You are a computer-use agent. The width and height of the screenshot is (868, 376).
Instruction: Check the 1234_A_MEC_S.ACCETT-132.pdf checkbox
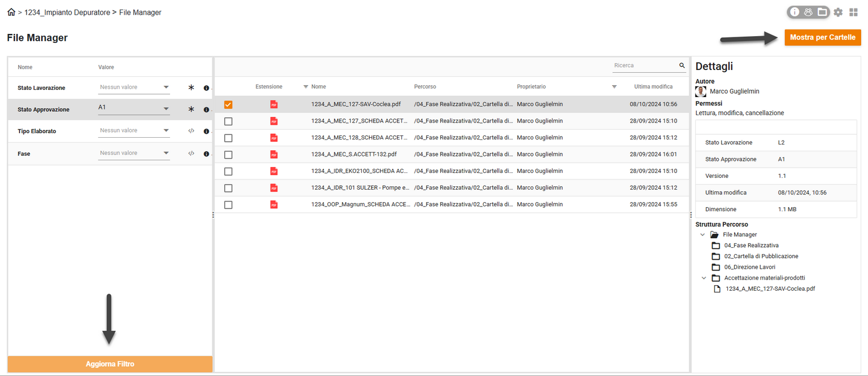coord(228,154)
